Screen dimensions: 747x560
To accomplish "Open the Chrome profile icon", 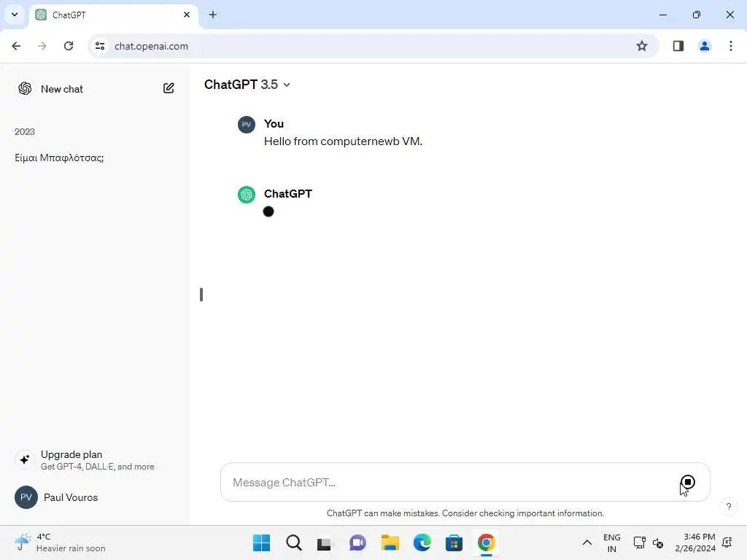I will coord(705,46).
